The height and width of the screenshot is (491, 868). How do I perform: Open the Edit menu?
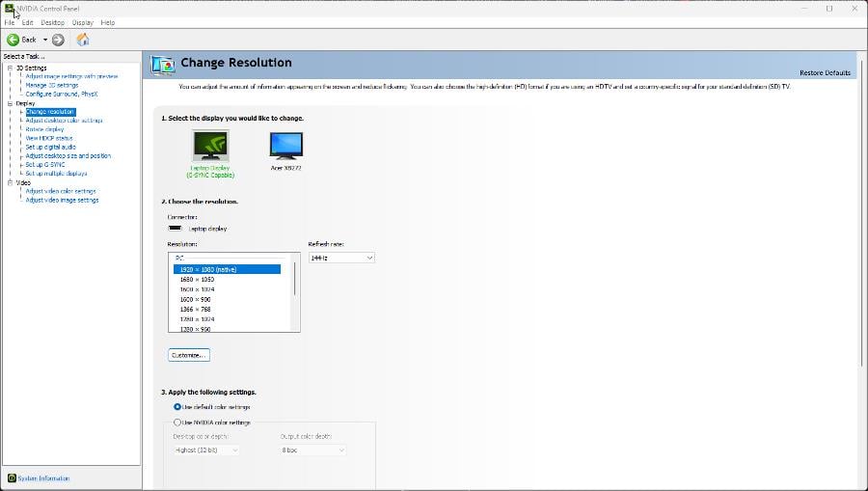pyautogui.click(x=27, y=23)
